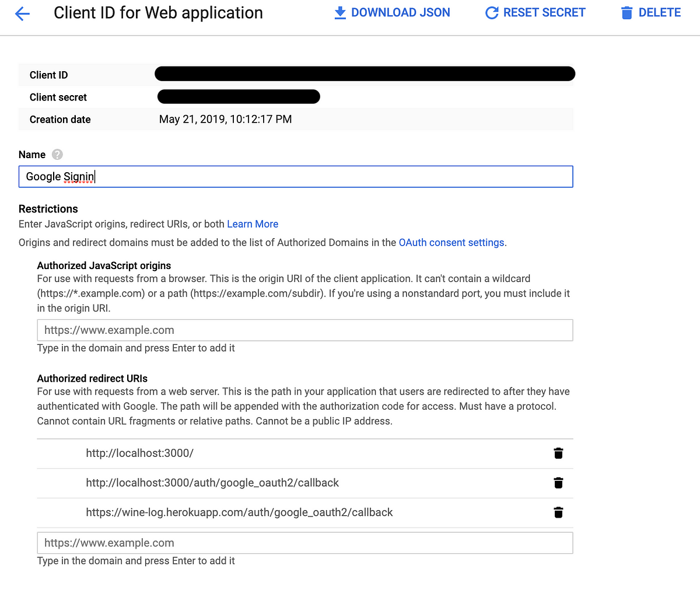This screenshot has height=590, width=700.
Task: Click the Creation date label
Action: 60,120
